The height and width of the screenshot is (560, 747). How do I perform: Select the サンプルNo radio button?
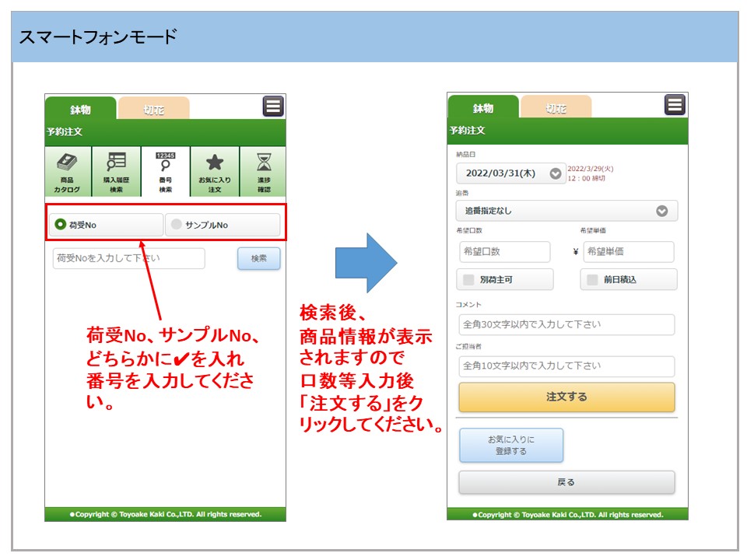(x=177, y=225)
